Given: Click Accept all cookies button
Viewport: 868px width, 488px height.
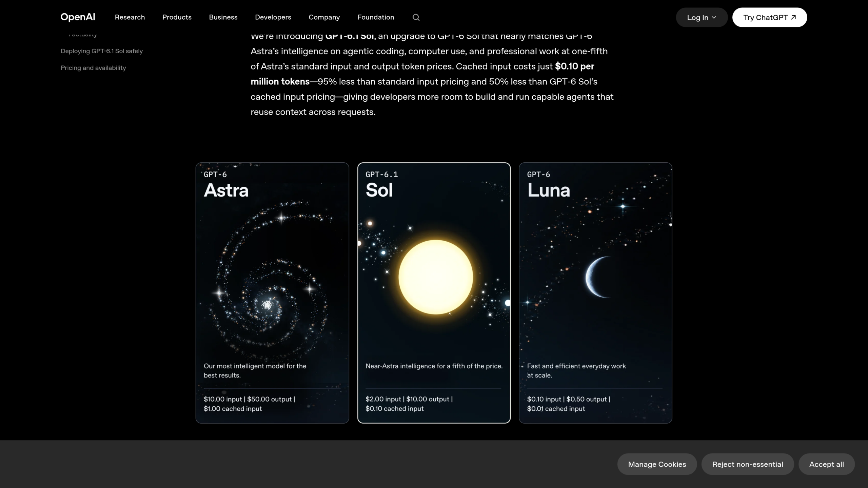Looking at the screenshot, I should 826,464.
